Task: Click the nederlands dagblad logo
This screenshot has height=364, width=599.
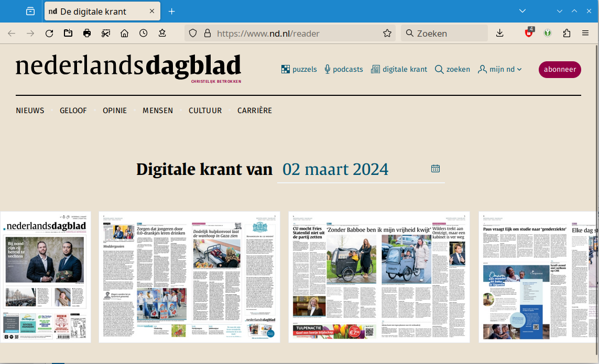Action: (128, 67)
